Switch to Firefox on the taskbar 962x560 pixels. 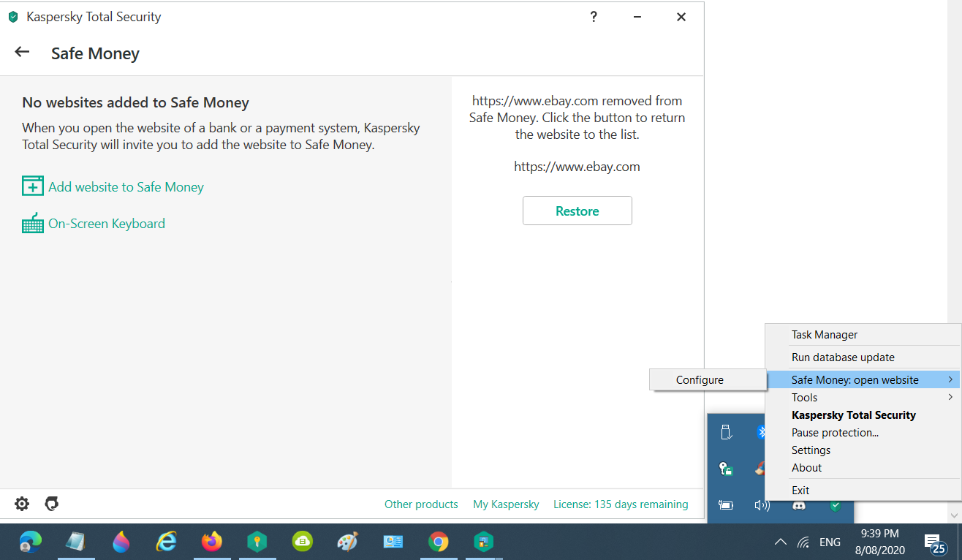click(x=212, y=542)
